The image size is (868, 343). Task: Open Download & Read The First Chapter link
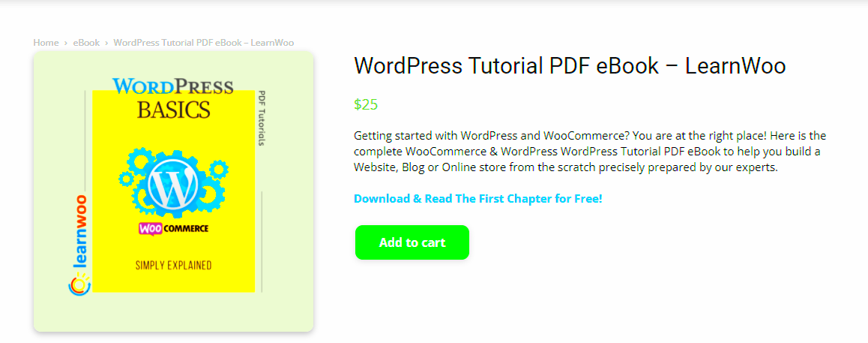477,198
